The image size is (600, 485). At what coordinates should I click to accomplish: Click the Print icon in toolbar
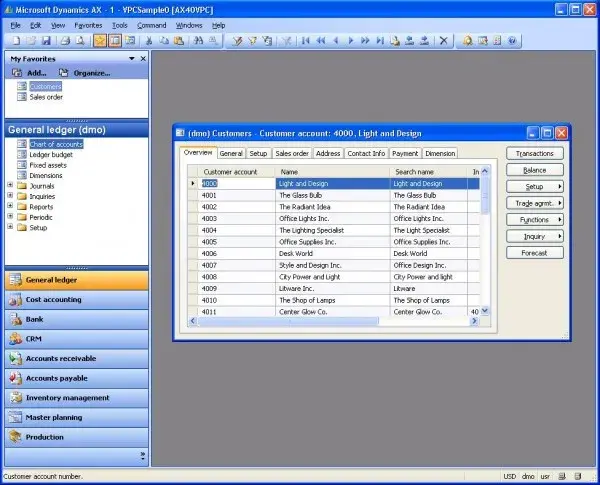pos(65,41)
